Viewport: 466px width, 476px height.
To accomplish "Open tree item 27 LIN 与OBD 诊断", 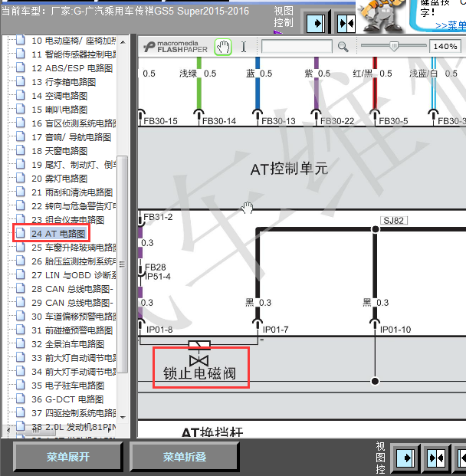I will (74, 275).
